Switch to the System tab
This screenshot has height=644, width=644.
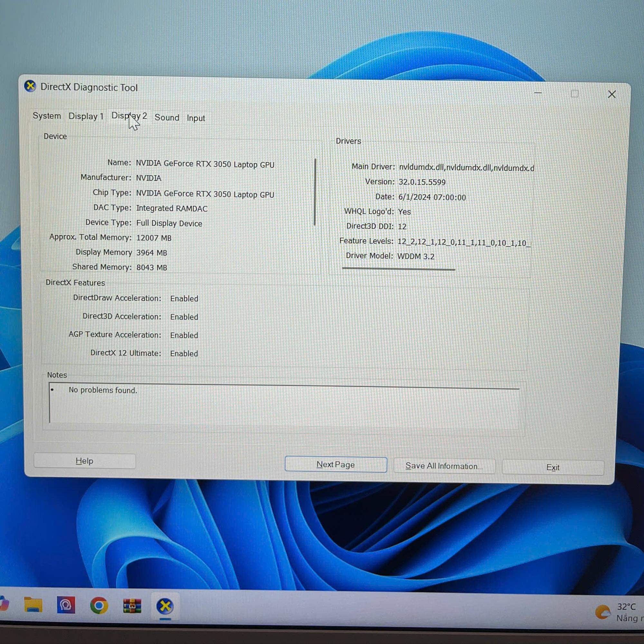click(x=47, y=116)
